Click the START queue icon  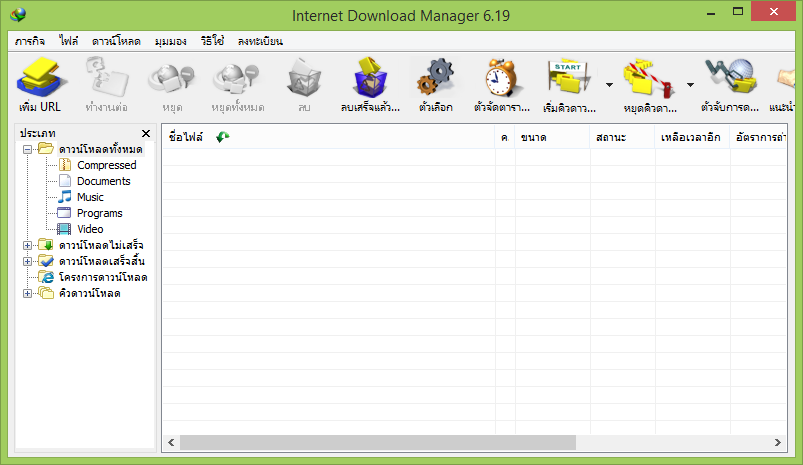[568, 77]
